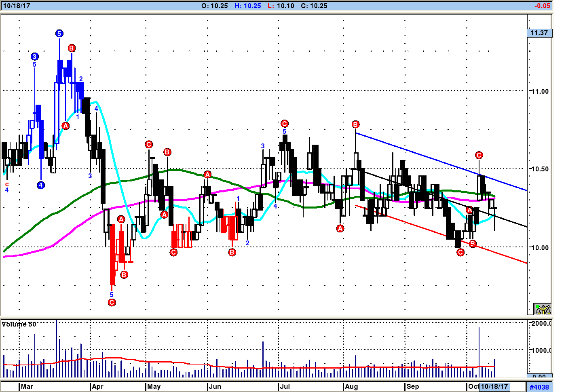Select red circled C below the April low
This screenshot has height=392, width=566.
[x=112, y=302]
